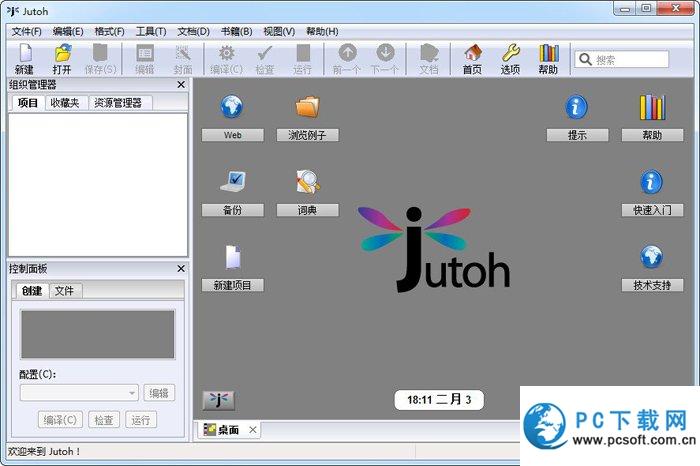Open the 帮助(H) menu
This screenshot has width=700, height=466.
click(x=322, y=32)
